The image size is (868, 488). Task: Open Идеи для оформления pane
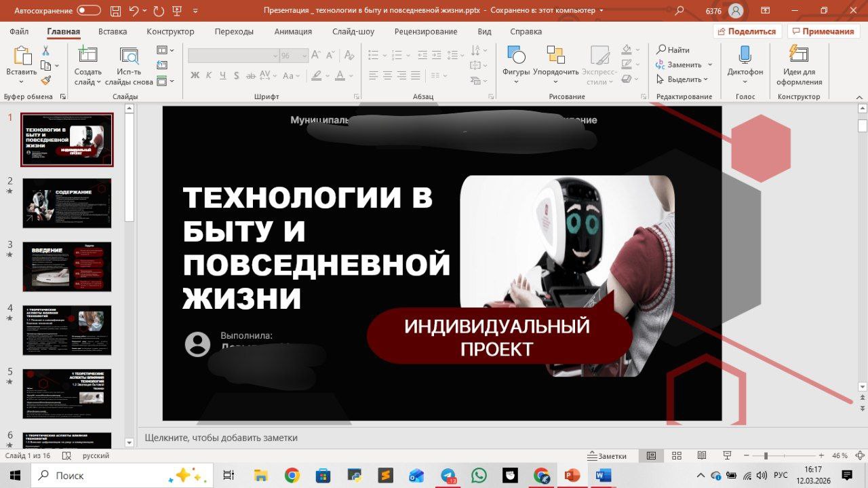(x=799, y=66)
